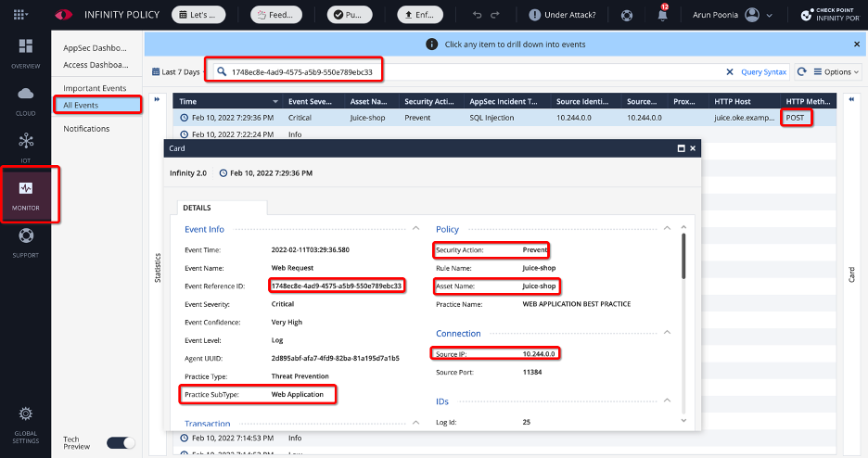Collapse the Event Info section
Image resolution: width=868 pixels, height=458 pixels.
[x=414, y=229]
